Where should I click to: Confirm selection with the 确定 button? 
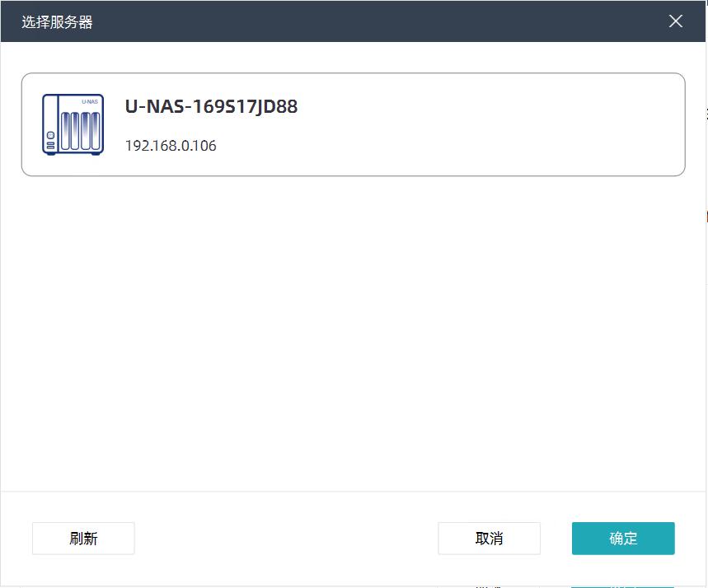click(x=623, y=539)
